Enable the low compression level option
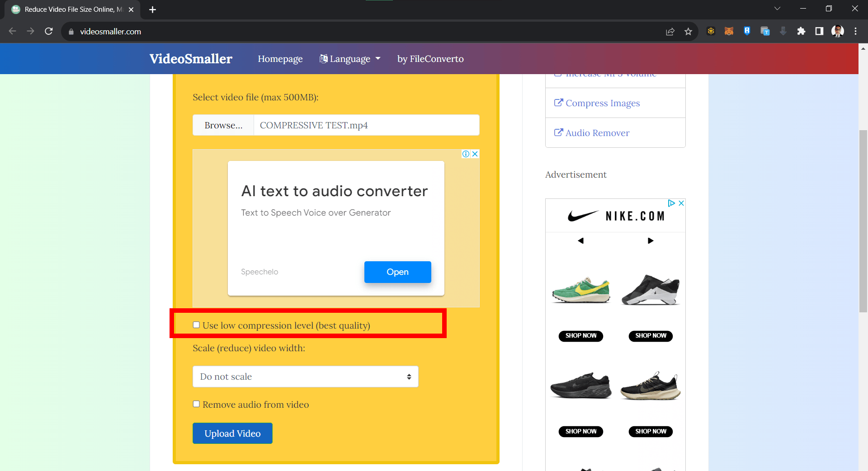Screen dimensions: 868x471 pos(196,325)
